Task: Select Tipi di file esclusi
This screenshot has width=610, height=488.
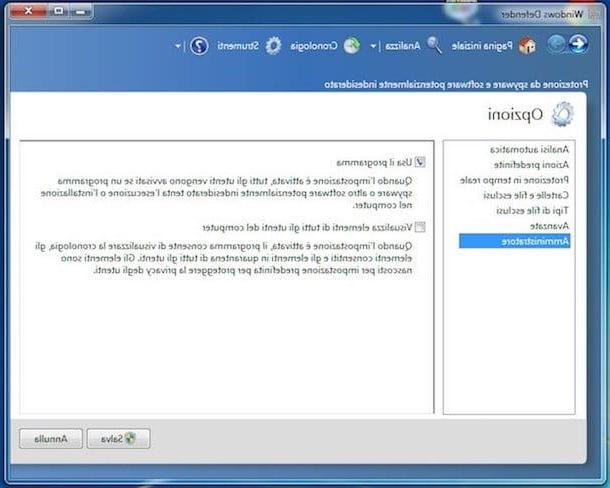Action: click(x=532, y=211)
